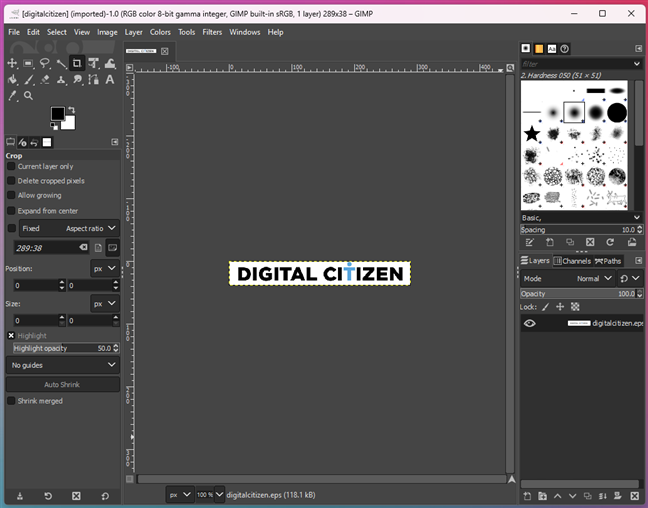The height and width of the screenshot is (508, 648).
Task: Open the File menu
Action: (x=14, y=32)
